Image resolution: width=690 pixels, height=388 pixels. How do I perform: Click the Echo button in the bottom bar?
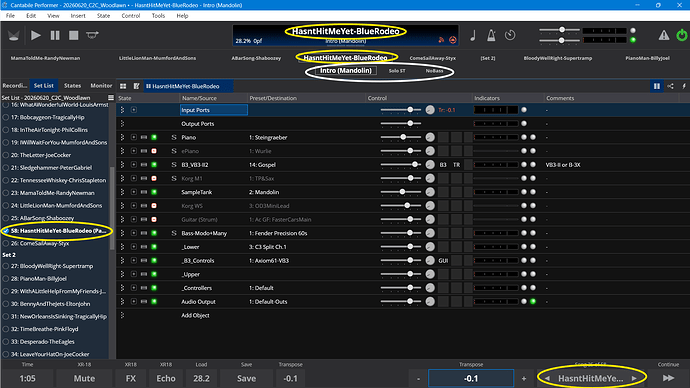(x=166, y=378)
